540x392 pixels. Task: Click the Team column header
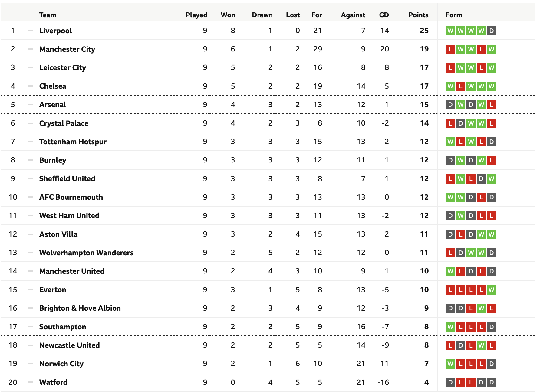(x=48, y=15)
